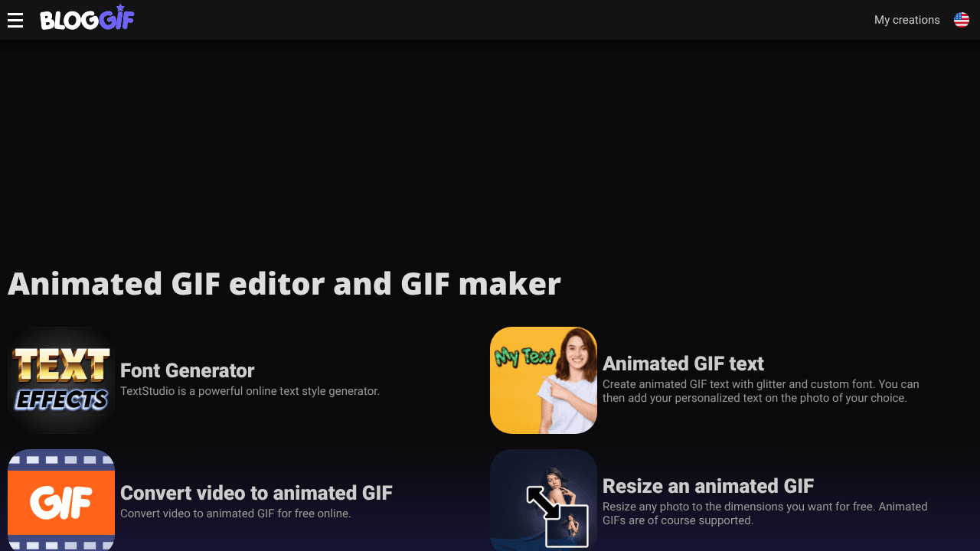Click the orange GIF film strip icon
Viewport: 980px width, 551px height.
[61, 500]
